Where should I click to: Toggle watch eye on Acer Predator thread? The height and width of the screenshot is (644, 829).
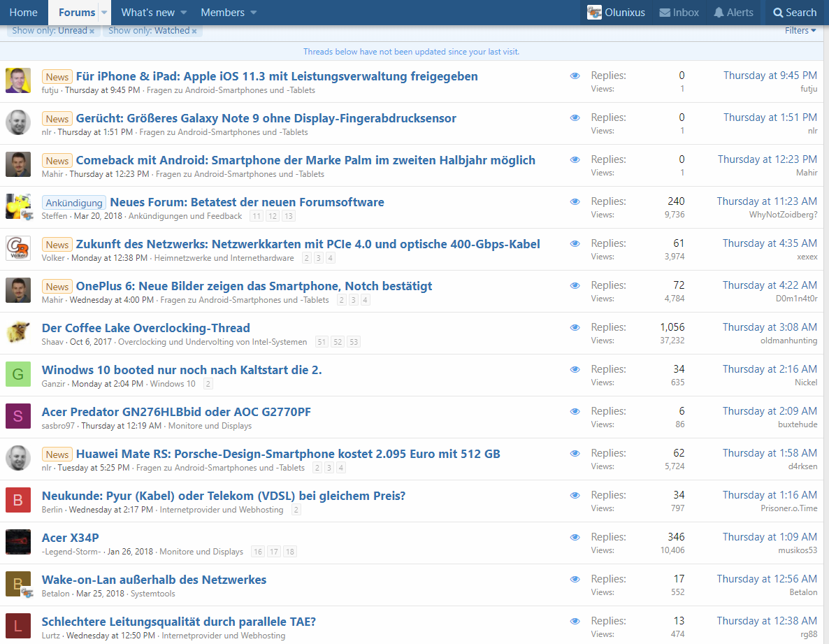pos(575,411)
